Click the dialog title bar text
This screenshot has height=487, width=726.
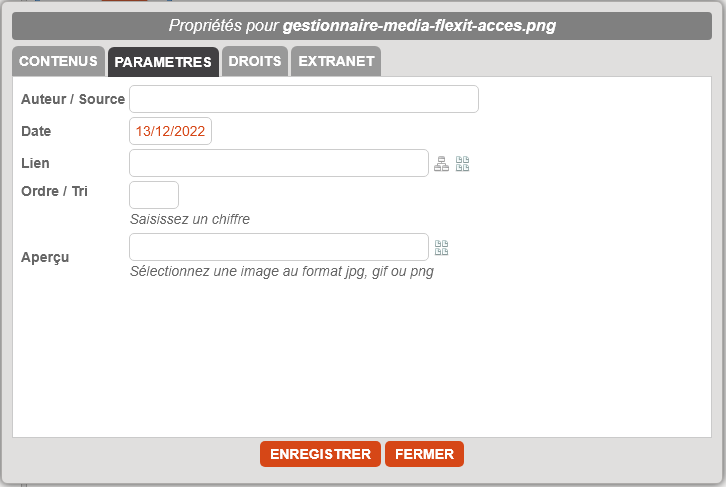[x=362, y=26]
